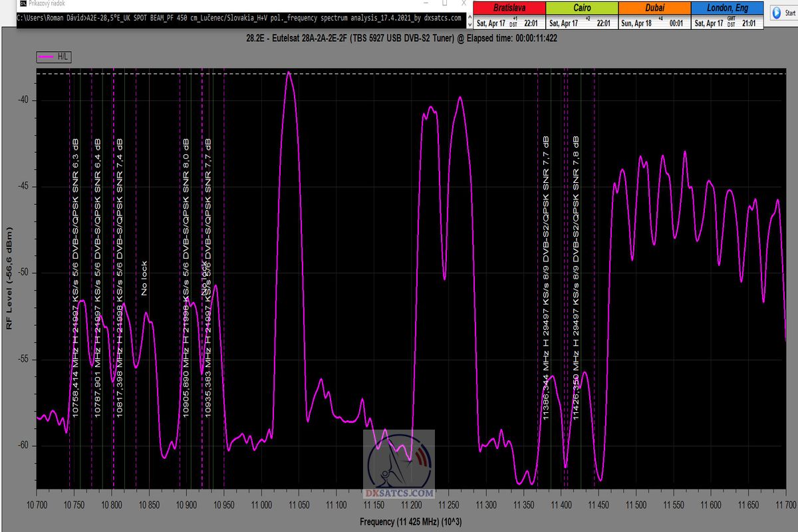This screenshot has height=532, width=798.
Task: Click the 10758,414 MHz transponder marker label
Action: [76, 278]
